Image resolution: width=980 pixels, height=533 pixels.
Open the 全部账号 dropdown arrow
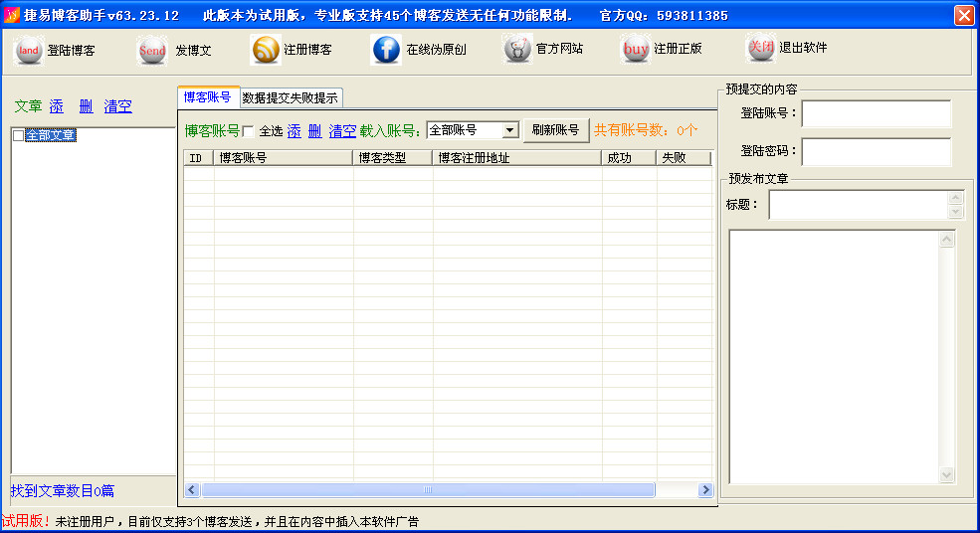click(510, 130)
